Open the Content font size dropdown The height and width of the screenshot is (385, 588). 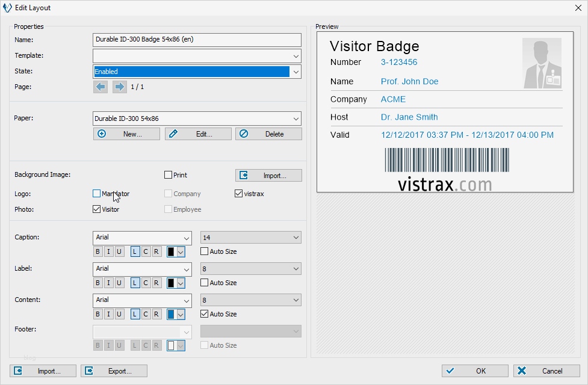pyautogui.click(x=251, y=300)
